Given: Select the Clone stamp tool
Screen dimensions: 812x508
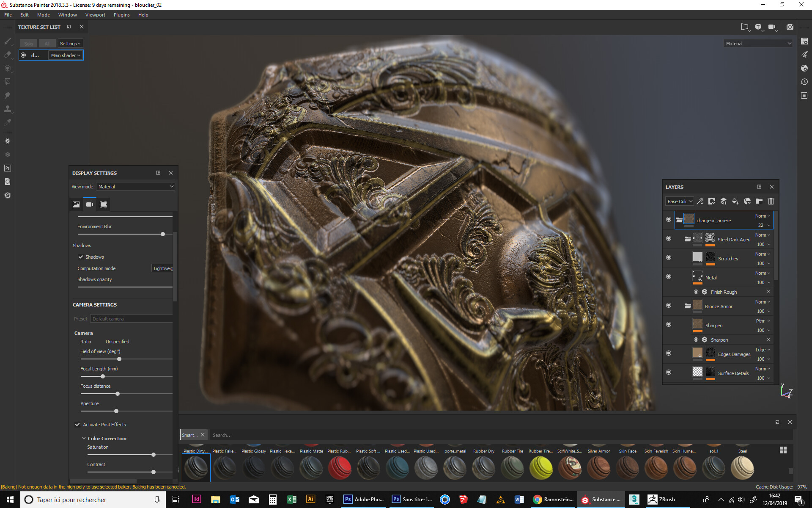Looking at the screenshot, I should click(x=8, y=109).
